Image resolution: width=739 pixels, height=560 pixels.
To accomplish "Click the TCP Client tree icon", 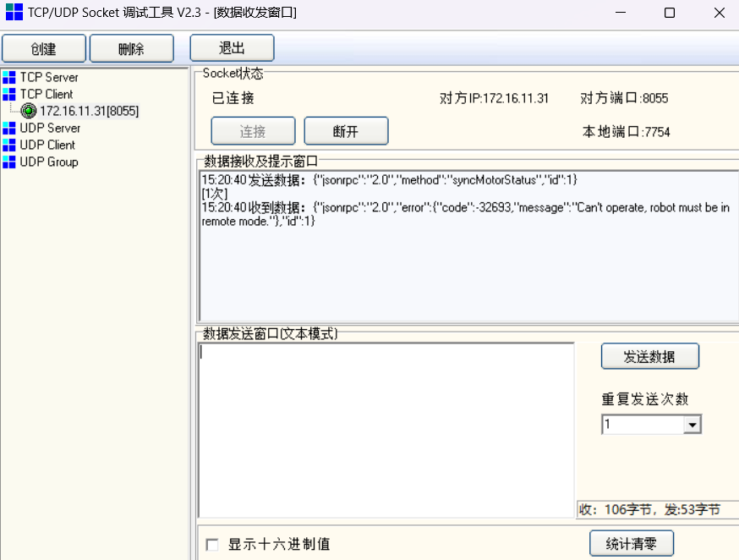I will click(x=9, y=94).
